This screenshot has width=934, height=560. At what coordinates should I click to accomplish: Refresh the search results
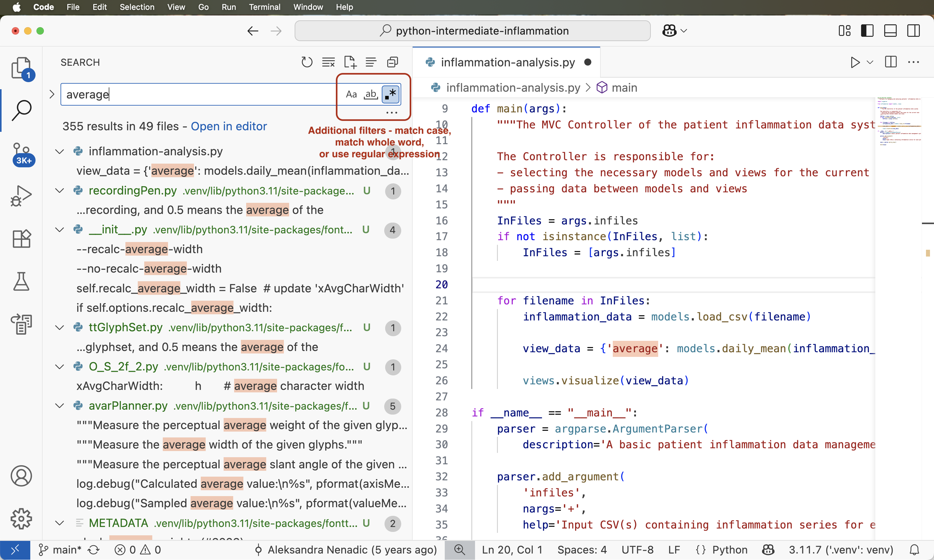(307, 61)
